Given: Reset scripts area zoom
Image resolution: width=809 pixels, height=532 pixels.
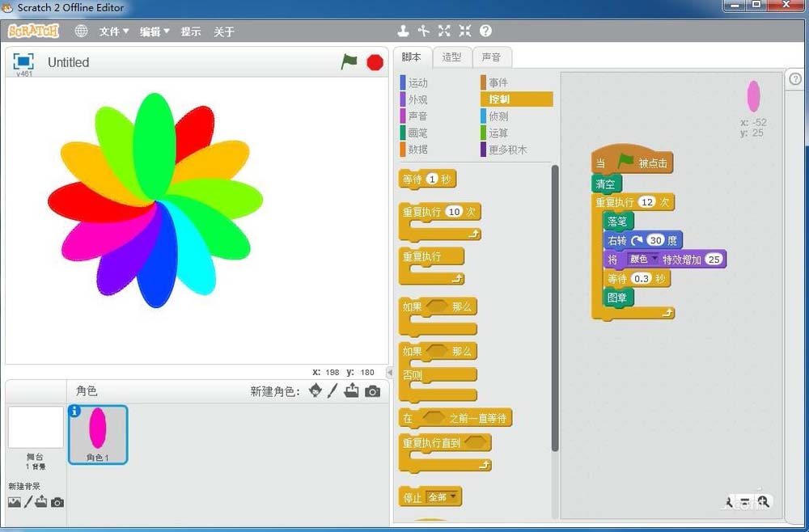Looking at the screenshot, I should (745, 501).
